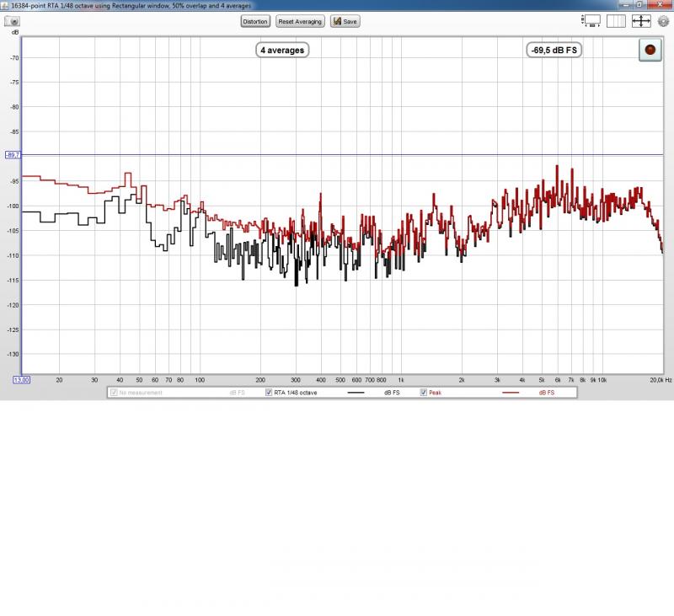Open the Distortion panel
The width and height of the screenshot is (674, 616).
(254, 21)
